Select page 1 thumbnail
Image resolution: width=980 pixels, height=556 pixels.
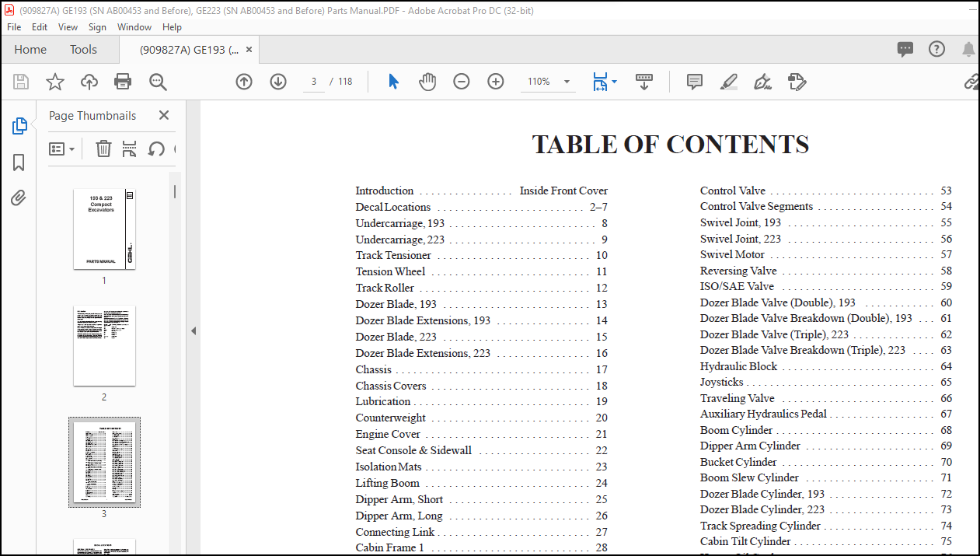pyautogui.click(x=104, y=229)
